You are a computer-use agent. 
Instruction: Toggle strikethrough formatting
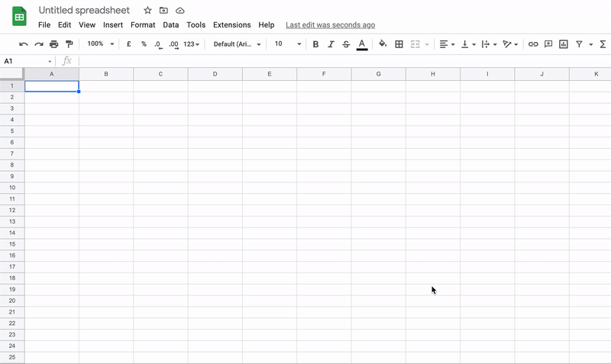(x=346, y=44)
